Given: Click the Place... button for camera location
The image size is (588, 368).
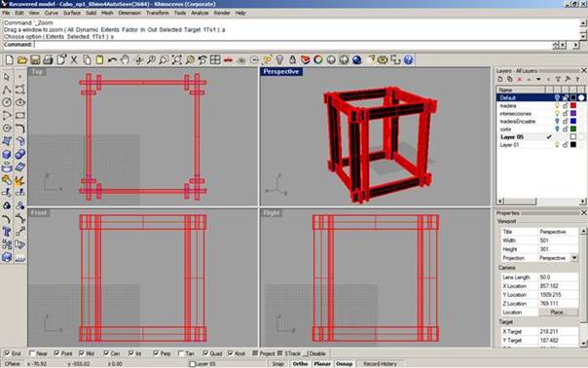Looking at the screenshot, I should point(558,313).
